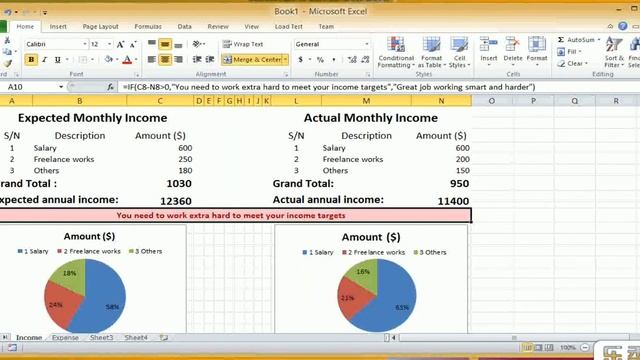This screenshot has width=640, height=360.
Task: Toggle Bold formatting button
Action: pos(31,60)
